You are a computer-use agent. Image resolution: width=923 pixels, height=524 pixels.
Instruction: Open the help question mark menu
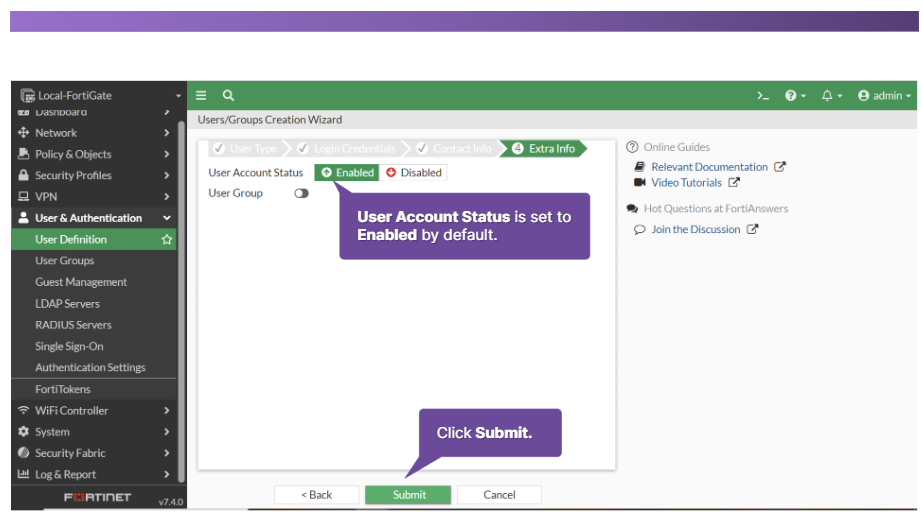[795, 95]
